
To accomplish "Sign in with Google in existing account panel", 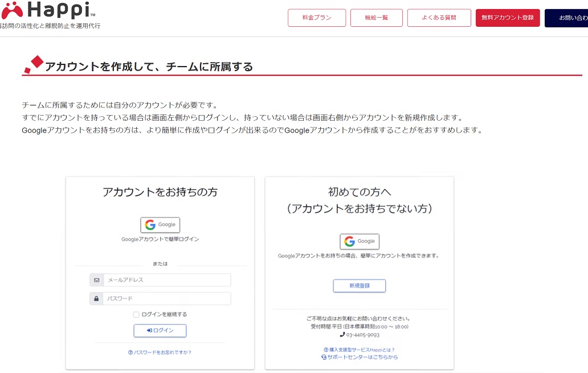I will pos(160,224).
